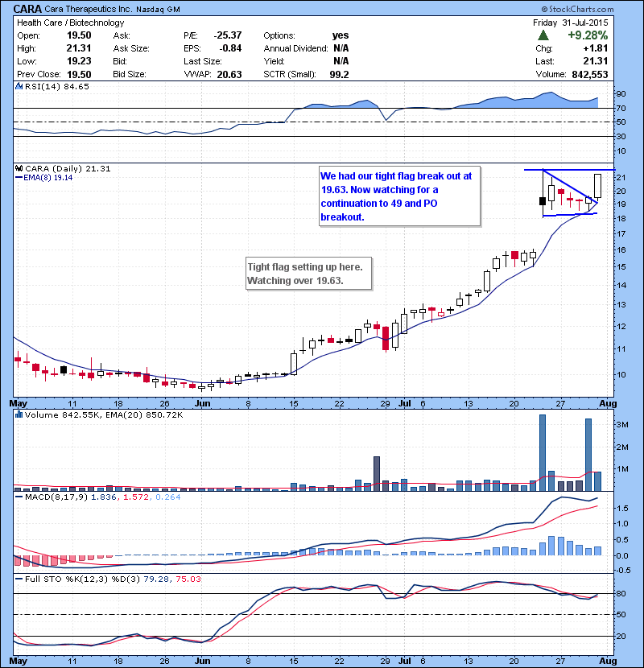Click the CARA (Daily) candlestick icon
Viewport: 644px width, 668px height.
[x=19, y=169]
